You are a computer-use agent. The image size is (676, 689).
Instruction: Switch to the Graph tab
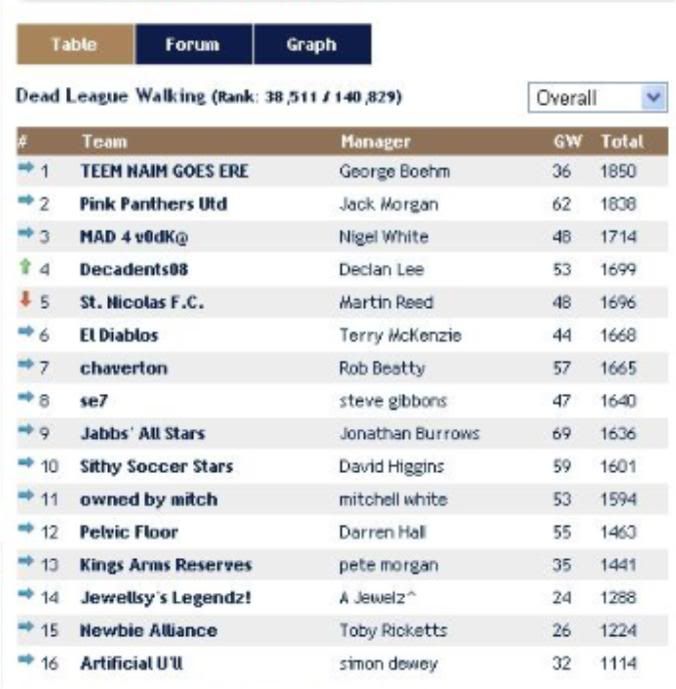(x=311, y=45)
